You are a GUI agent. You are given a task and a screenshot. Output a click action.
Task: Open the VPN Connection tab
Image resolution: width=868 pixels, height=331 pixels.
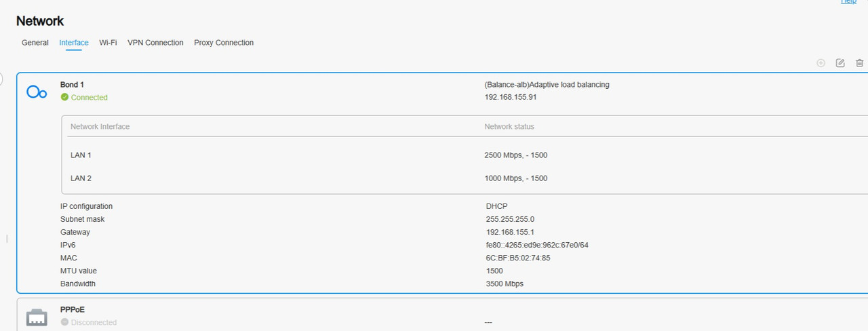click(x=155, y=43)
